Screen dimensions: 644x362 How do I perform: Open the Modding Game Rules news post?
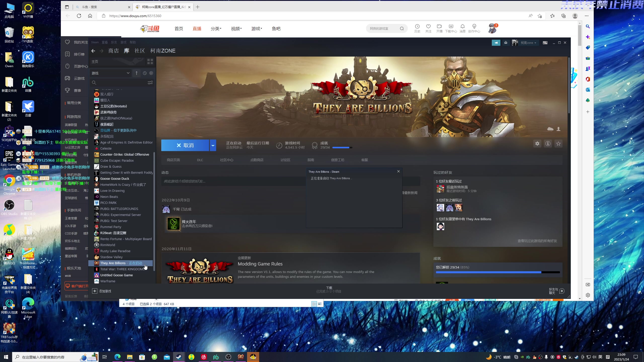[260, 264]
